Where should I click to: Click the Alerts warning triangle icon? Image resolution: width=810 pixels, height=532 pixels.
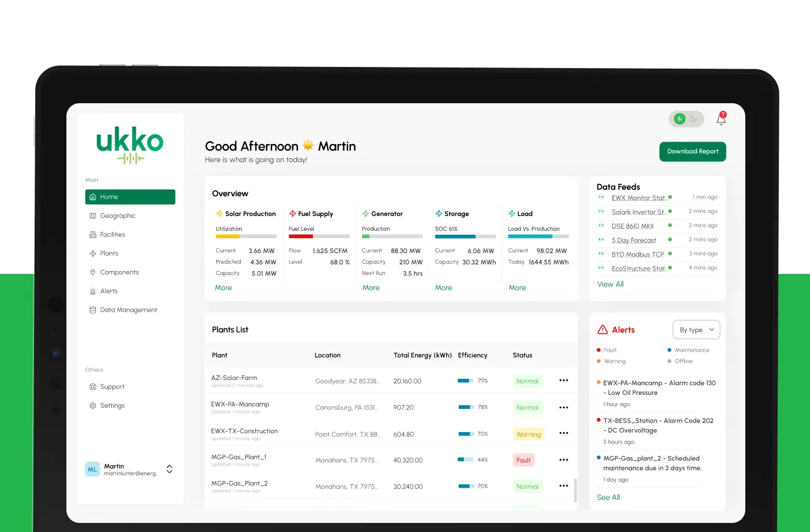point(603,330)
